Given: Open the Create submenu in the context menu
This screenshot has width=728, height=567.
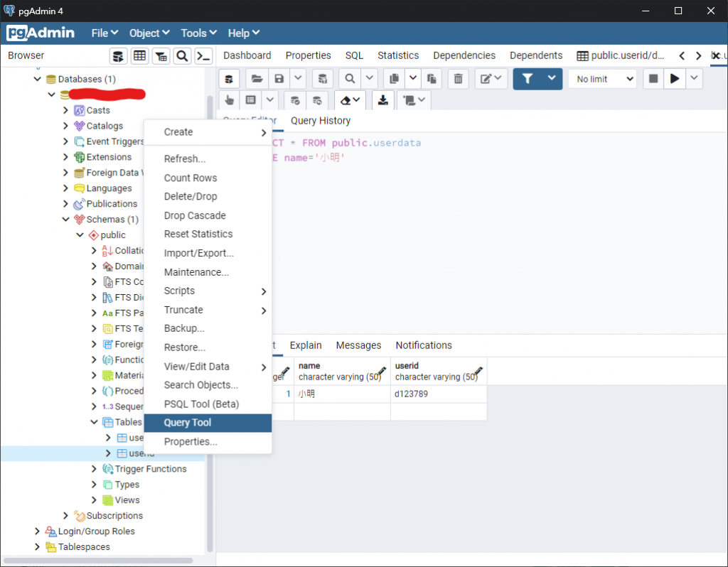Looking at the screenshot, I should tap(208, 131).
